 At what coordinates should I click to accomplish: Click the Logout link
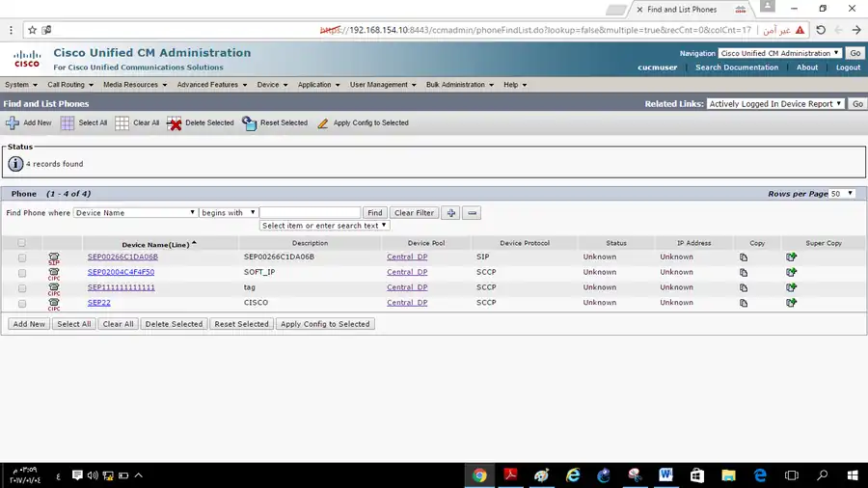848,68
